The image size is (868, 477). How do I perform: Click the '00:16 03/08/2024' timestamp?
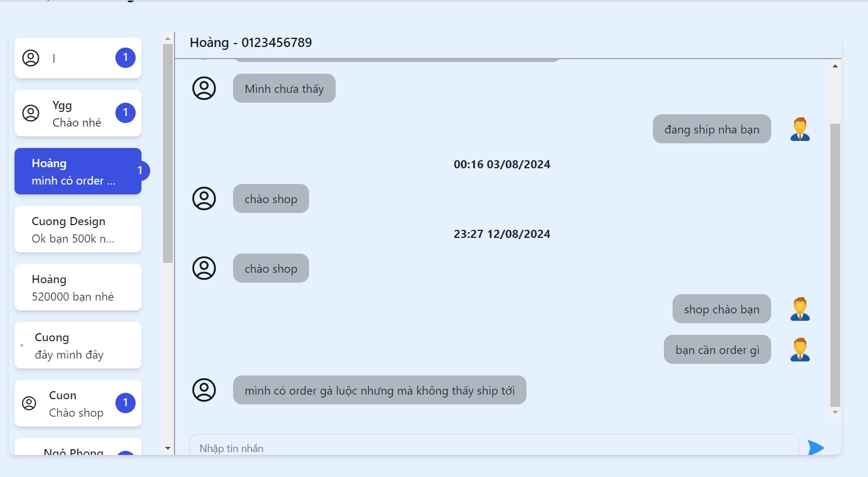click(x=502, y=164)
